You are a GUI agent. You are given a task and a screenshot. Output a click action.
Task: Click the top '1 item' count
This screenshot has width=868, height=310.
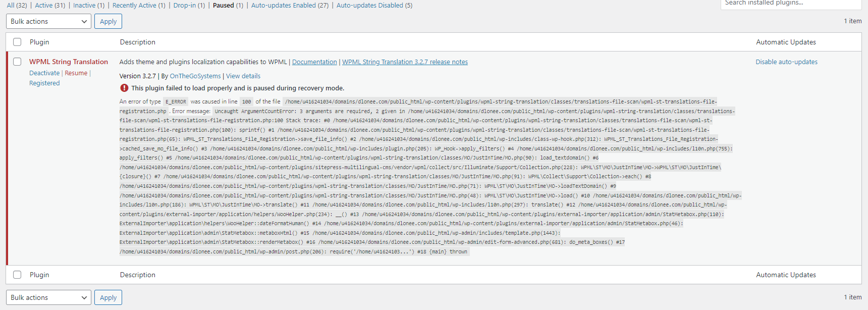(x=853, y=21)
